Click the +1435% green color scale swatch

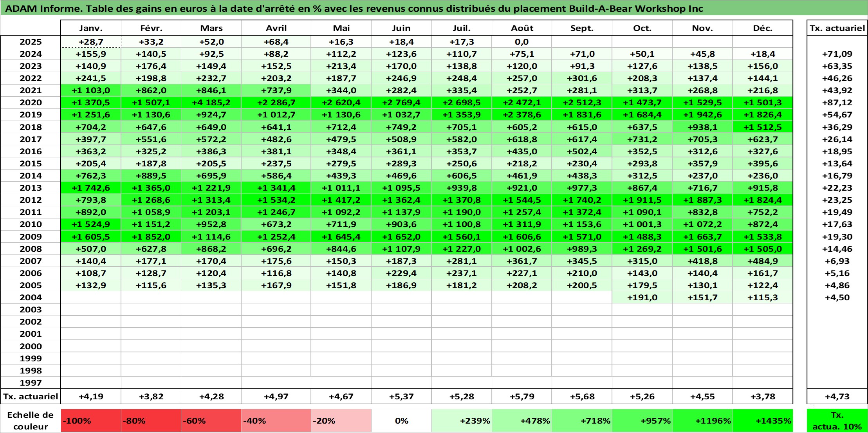763,421
